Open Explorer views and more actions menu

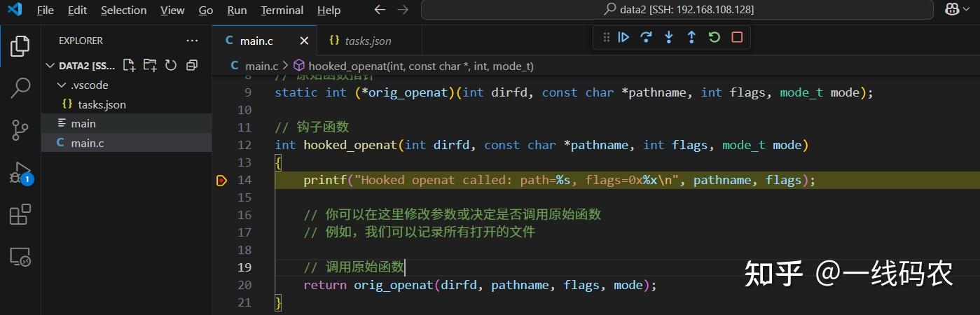192,41
